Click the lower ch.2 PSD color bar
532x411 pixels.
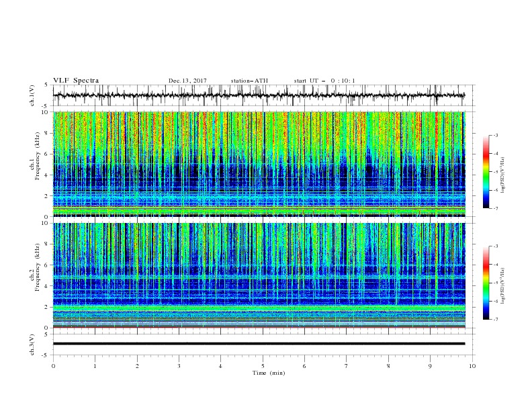(486, 283)
